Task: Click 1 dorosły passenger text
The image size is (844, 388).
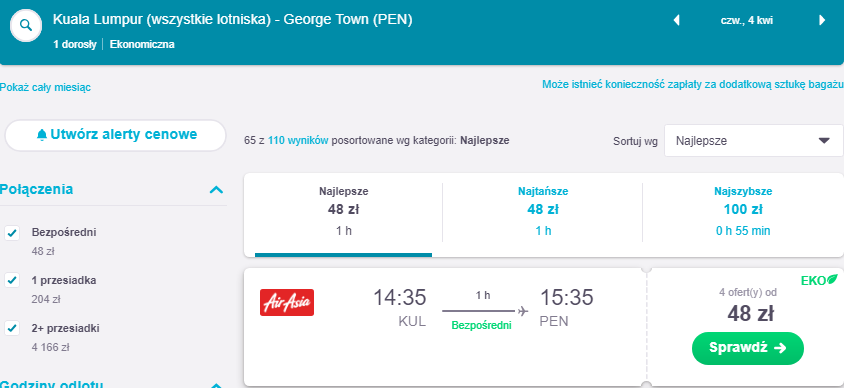Action: [74, 45]
